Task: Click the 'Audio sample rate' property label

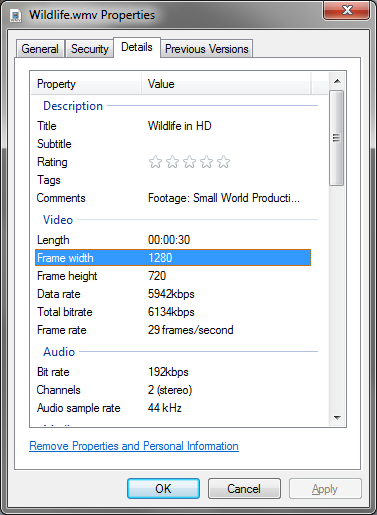Action: [79, 408]
